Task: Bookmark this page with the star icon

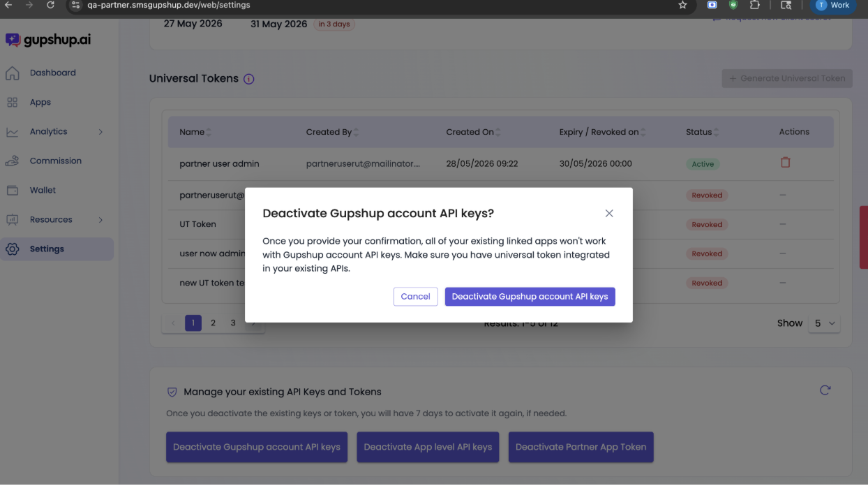Action: point(682,5)
